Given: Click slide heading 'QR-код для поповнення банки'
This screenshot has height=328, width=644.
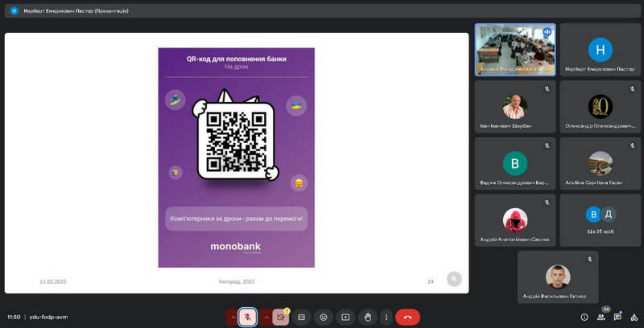Looking at the screenshot, I should click(237, 59).
